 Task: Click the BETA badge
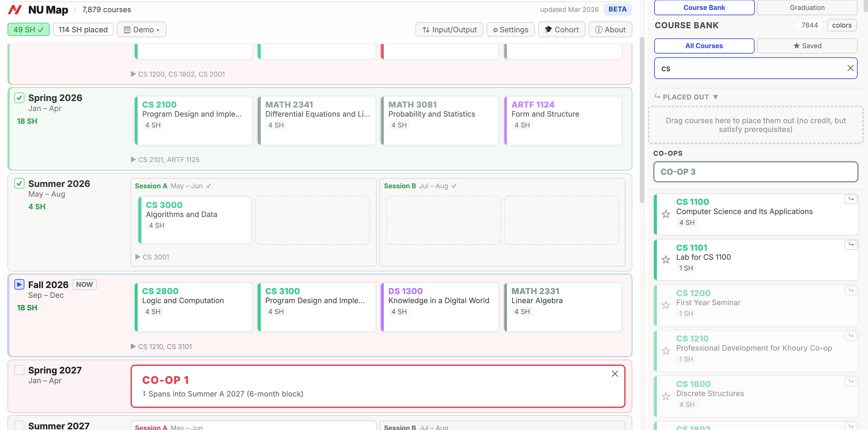[617, 9]
